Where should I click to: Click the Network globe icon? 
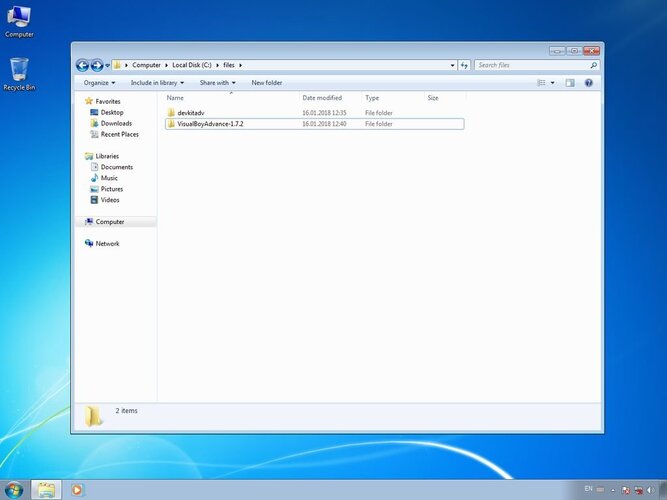click(x=88, y=243)
